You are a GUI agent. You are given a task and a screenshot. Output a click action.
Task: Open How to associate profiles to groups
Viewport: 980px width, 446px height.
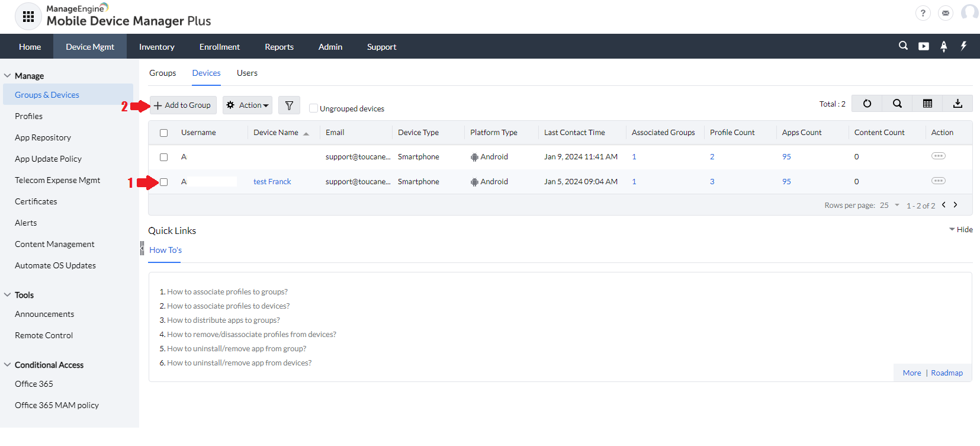(x=227, y=291)
